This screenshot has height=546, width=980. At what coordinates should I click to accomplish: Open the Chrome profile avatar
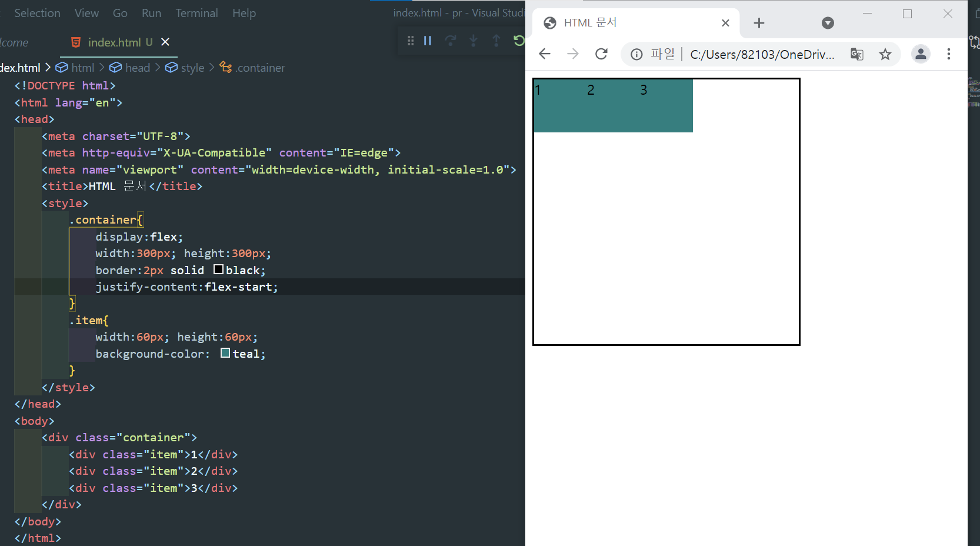coord(921,54)
